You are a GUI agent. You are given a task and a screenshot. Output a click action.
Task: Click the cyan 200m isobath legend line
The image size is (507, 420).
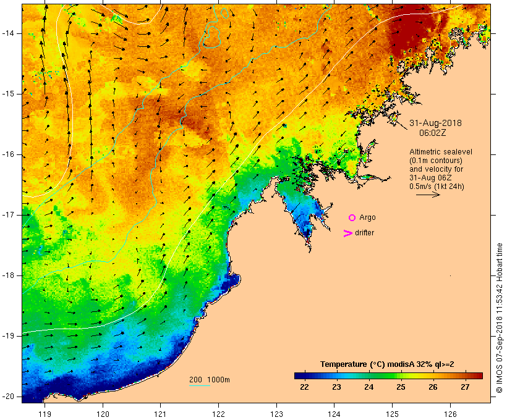[200, 385]
